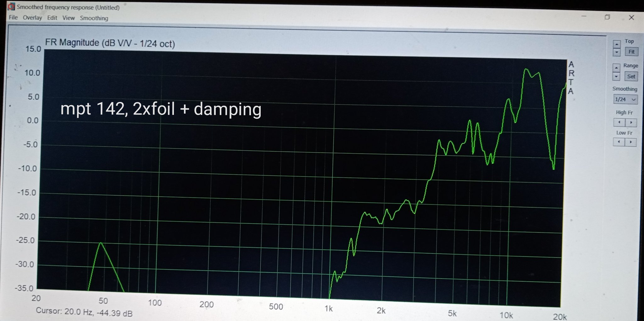644x321 pixels.
Task: Raise graph top with Top up arrow
Action: click(617, 44)
